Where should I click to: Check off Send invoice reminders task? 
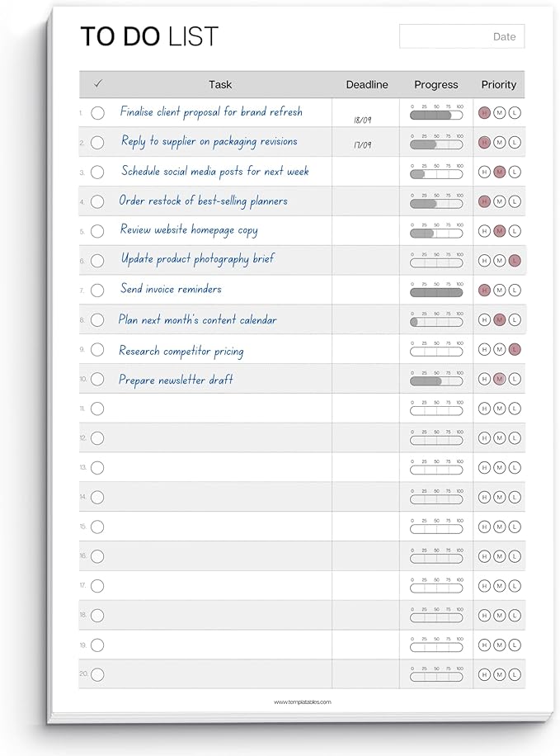point(97,291)
